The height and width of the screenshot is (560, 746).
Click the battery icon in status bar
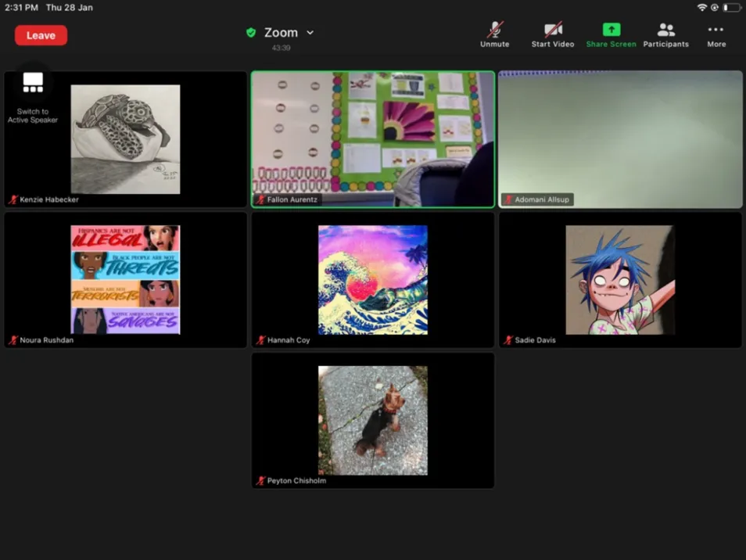tap(731, 7)
